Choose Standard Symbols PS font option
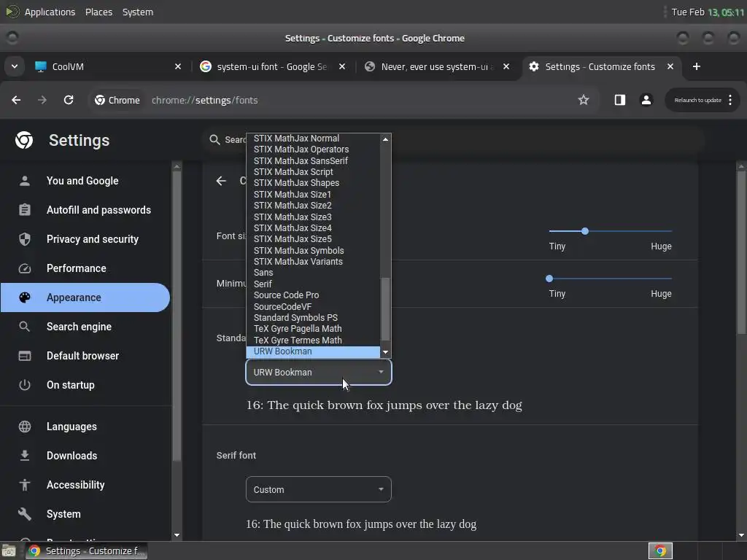 tap(313, 318)
